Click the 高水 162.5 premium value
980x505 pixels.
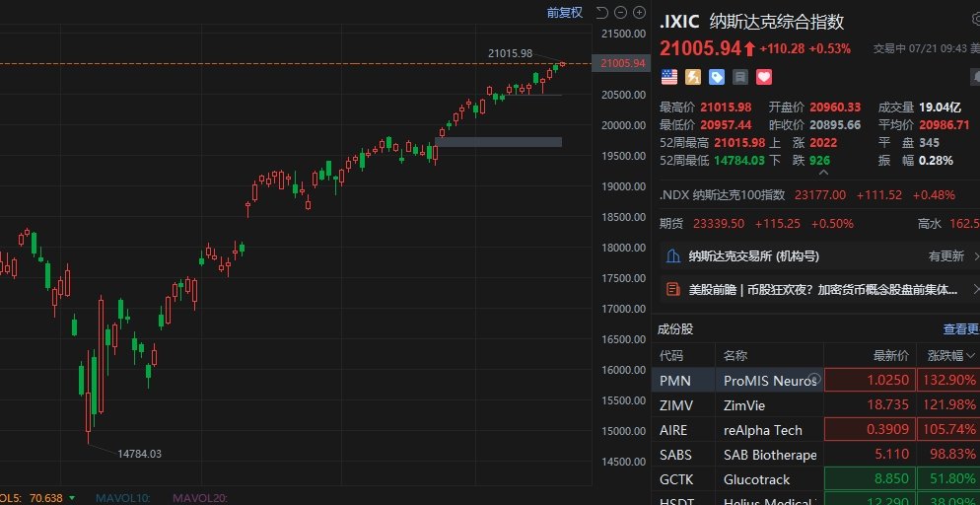click(x=963, y=223)
